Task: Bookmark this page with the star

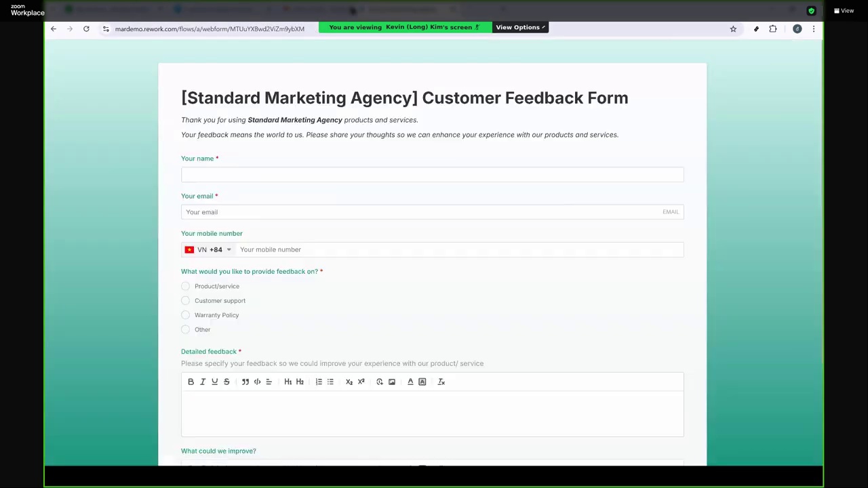Action: point(733,28)
